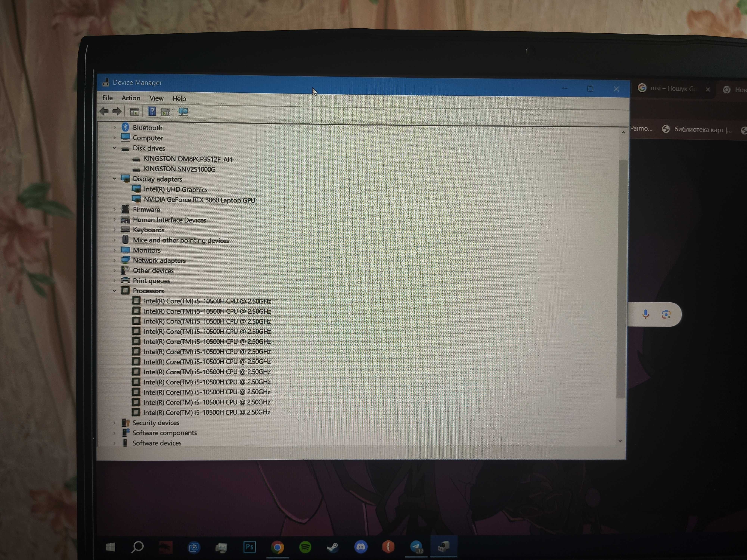Expand the Monitors category chevron
This screenshot has width=747, height=560.
(x=114, y=250)
